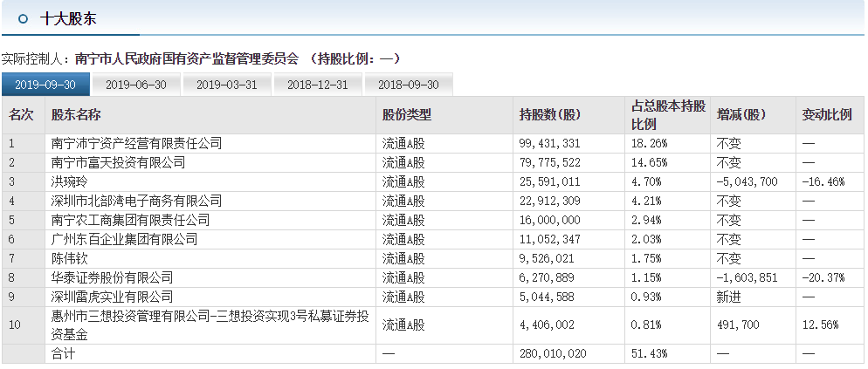
Task: Click the 4.21% holding ratio
Action: pyautogui.click(x=646, y=201)
